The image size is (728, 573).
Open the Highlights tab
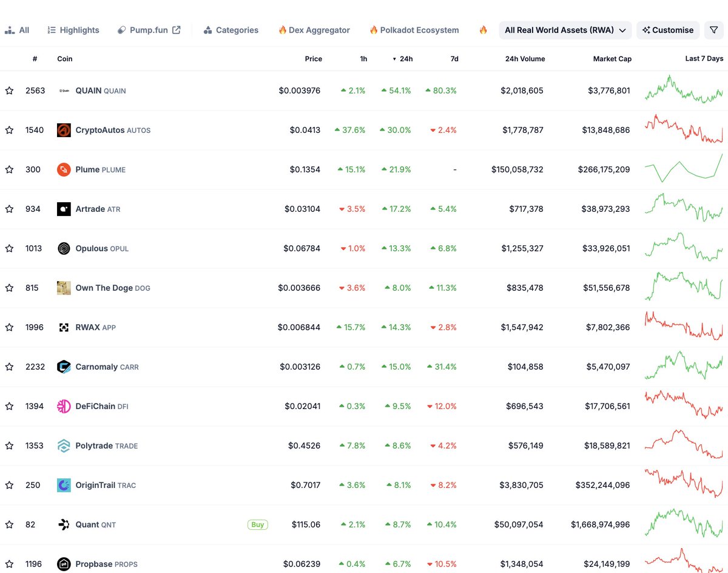[73, 30]
